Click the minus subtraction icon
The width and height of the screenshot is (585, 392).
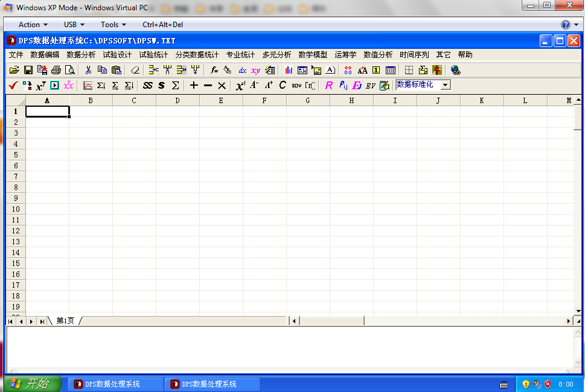(x=208, y=85)
